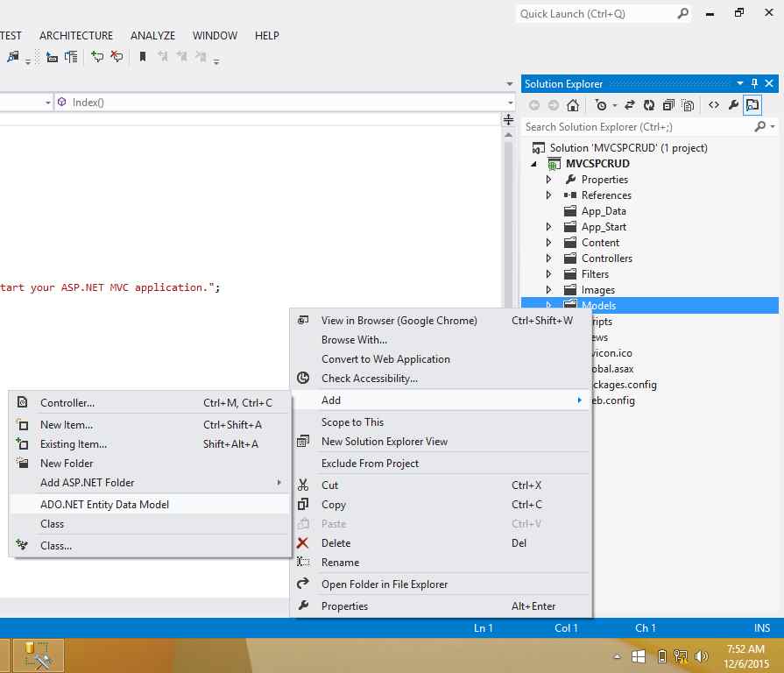Click Refresh in Solution Explorer toolbar
Screen dimensions: 784x673
(x=648, y=105)
